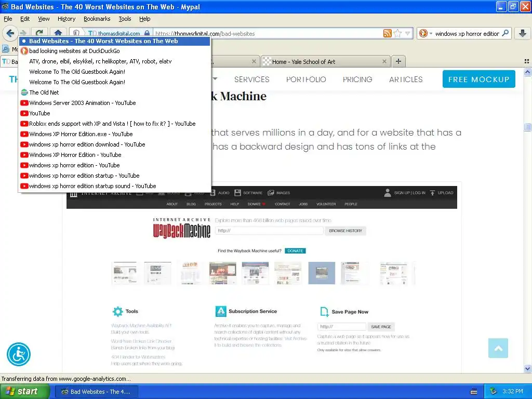
Task: Go back to bad looking websites at DuckDuckGo
Action: (114, 51)
